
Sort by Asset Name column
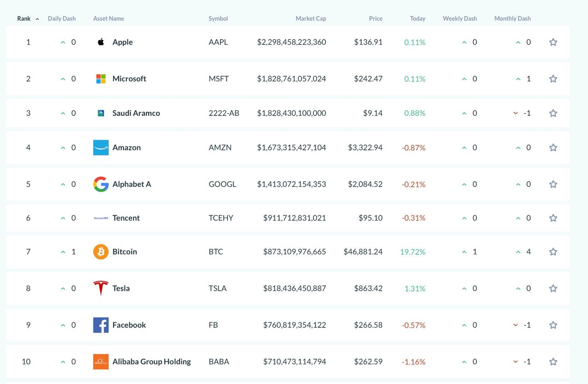pos(108,18)
